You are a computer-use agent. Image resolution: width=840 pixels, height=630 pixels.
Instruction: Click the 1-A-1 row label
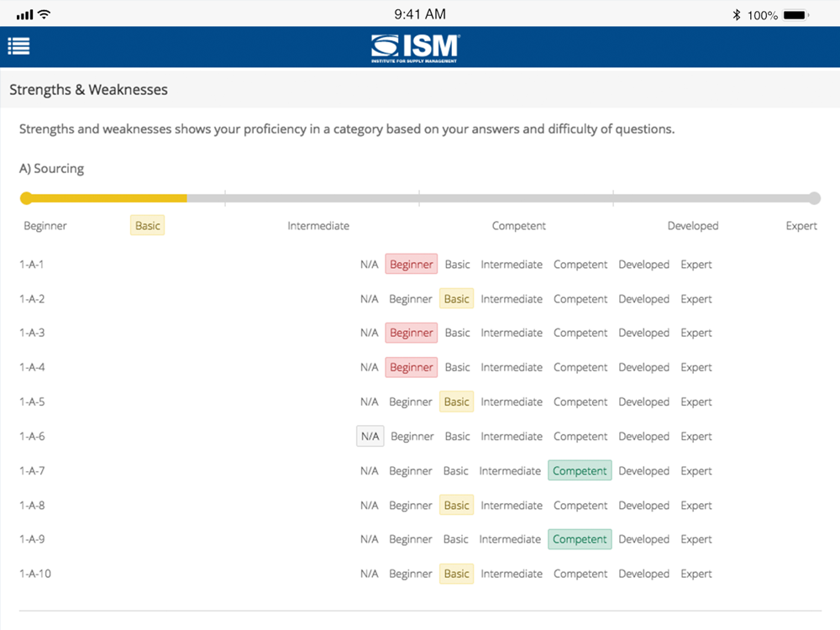(x=32, y=264)
